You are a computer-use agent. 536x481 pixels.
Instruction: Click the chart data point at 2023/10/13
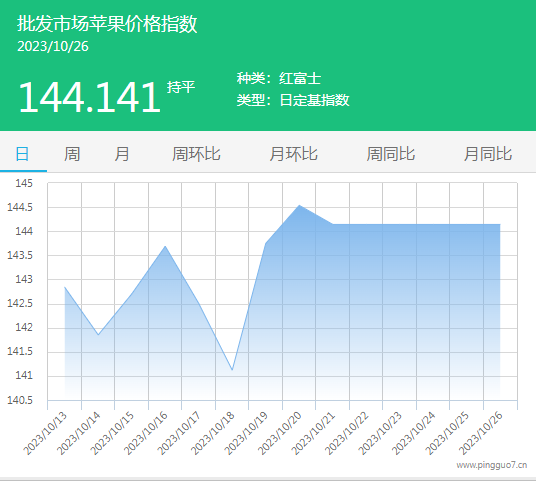pyautogui.click(x=65, y=287)
